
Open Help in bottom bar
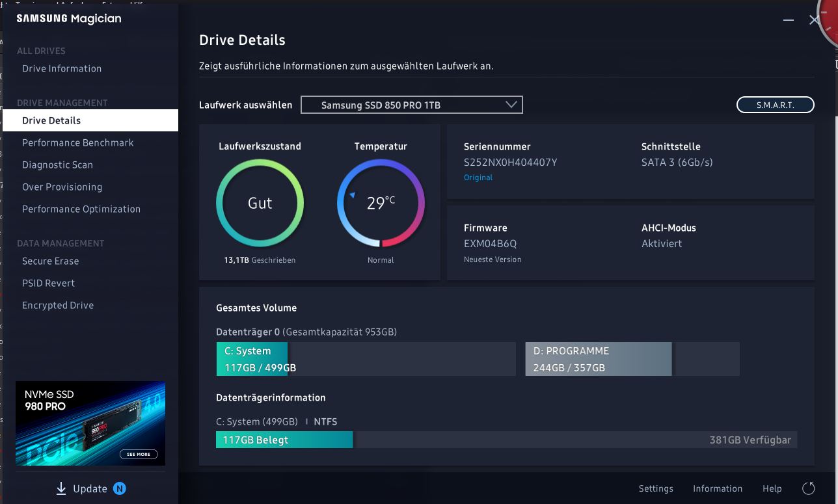tap(772, 488)
